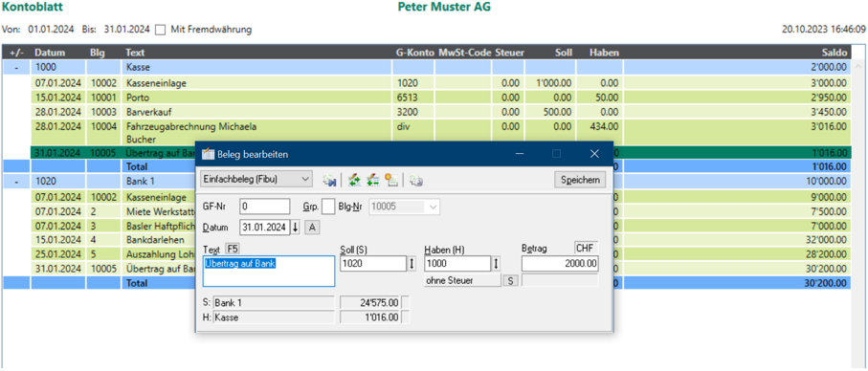Select the Barverkauf row
The image size is (868, 371).
(440, 112)
